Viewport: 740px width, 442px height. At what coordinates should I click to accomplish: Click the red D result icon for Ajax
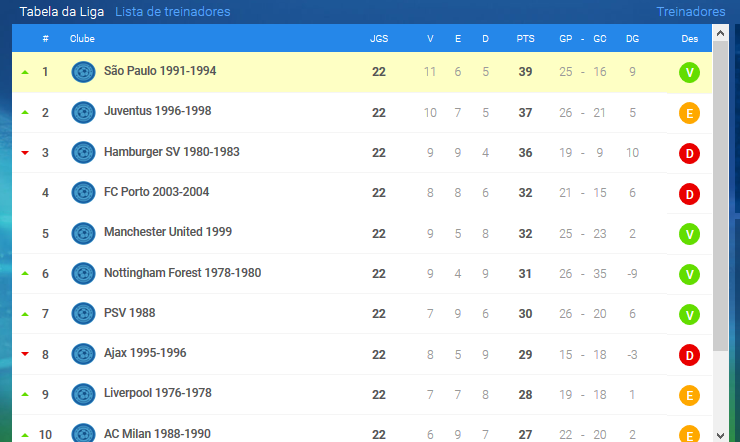(689, 355)
